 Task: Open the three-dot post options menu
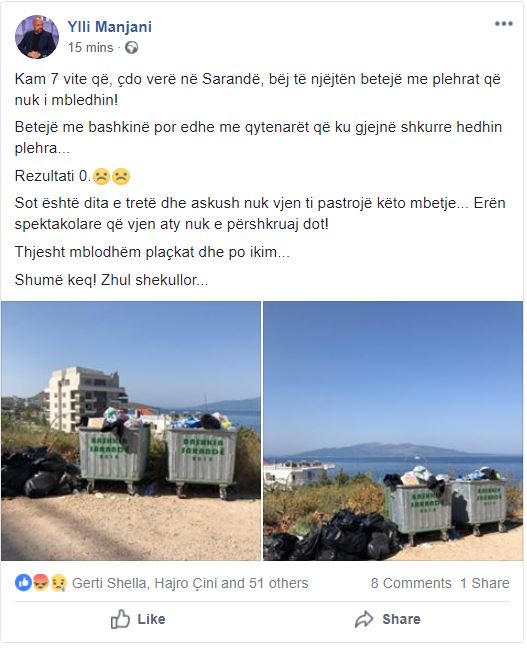(503, 24)
